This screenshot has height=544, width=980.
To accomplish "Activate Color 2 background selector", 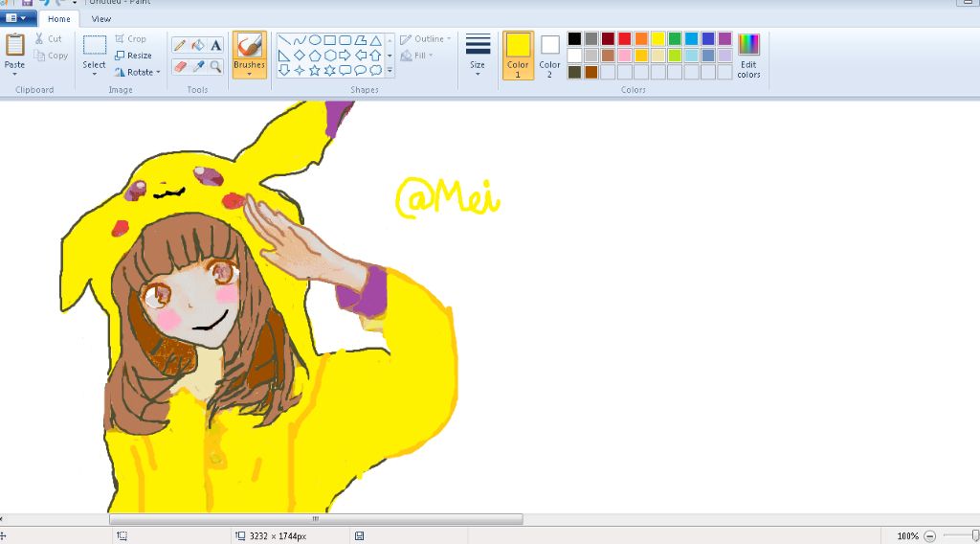I will pyautogui.click(x=550, y=55).
